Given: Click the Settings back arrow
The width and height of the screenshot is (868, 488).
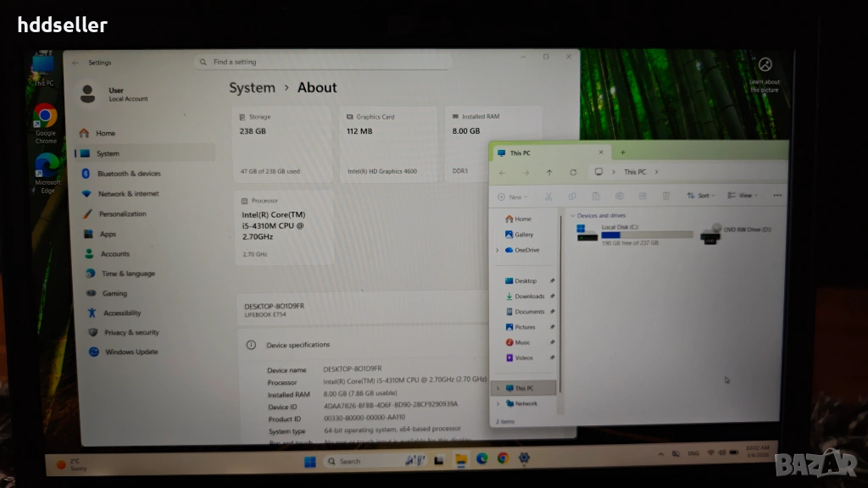Looking at the screenshot, I should 75,63.
